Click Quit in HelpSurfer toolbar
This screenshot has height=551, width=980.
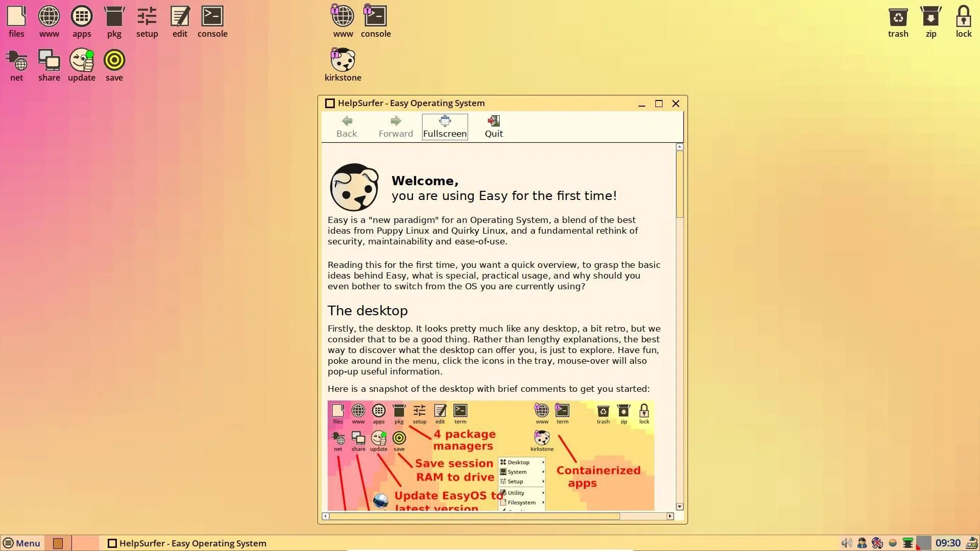pyautogui.click(x=494, y=127)
